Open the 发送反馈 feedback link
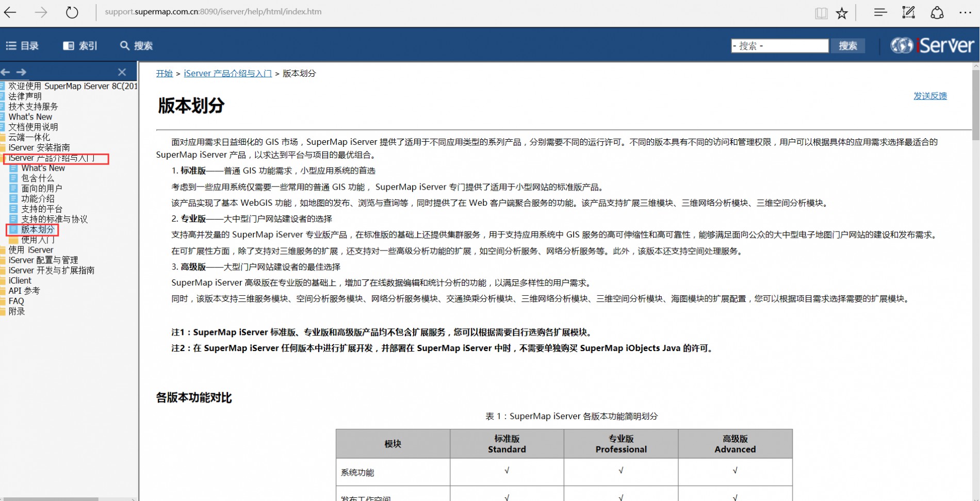980x501 pixels. (929, 96)
